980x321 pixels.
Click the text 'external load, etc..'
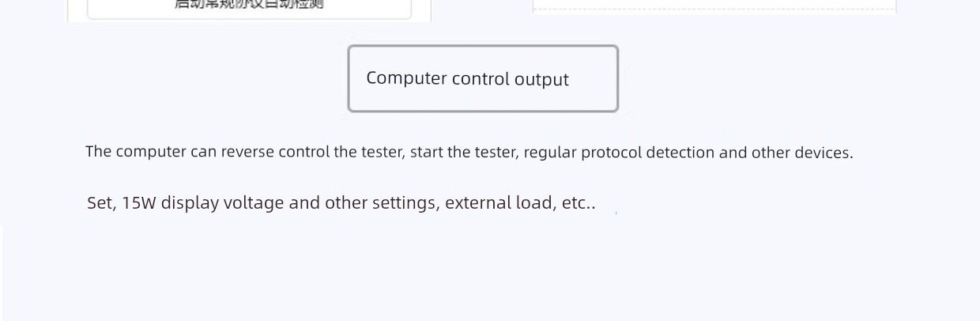pos(520,202)
